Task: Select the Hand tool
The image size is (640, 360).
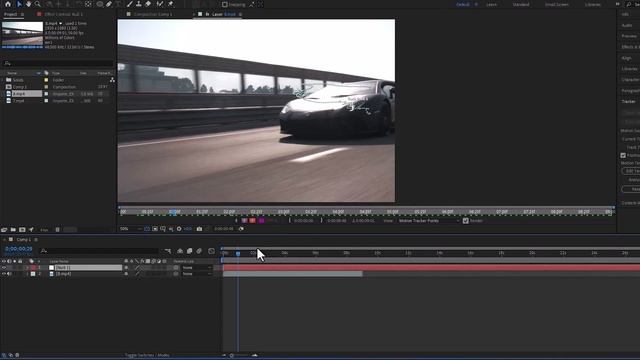Action: pos(28,4)
